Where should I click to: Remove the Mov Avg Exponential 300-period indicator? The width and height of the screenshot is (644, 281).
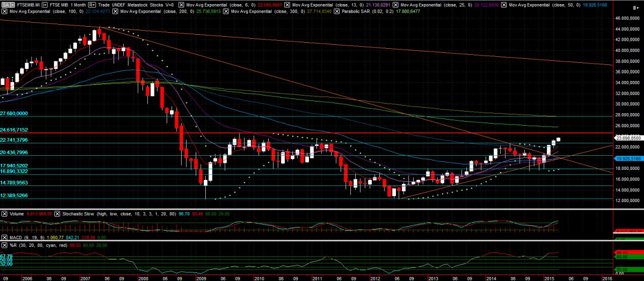pyautogui.click(x=225, y=11)
